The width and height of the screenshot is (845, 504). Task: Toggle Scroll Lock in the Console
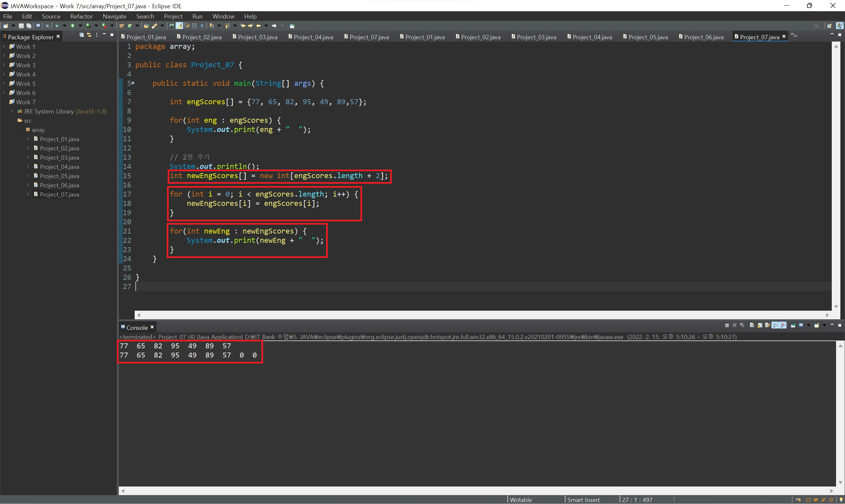click(x=760, y=325)
